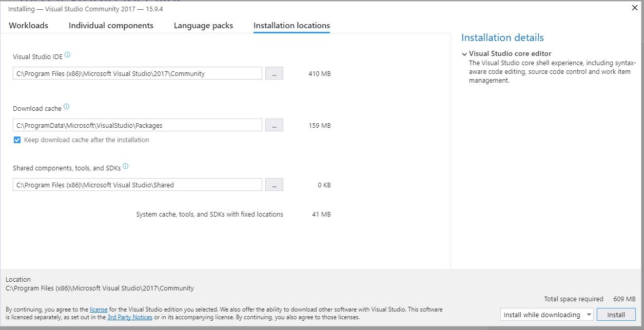This screenshot has height=330, width=644.
Task: Click info icon beside Shared components label
Action: [x=126, y=166]
